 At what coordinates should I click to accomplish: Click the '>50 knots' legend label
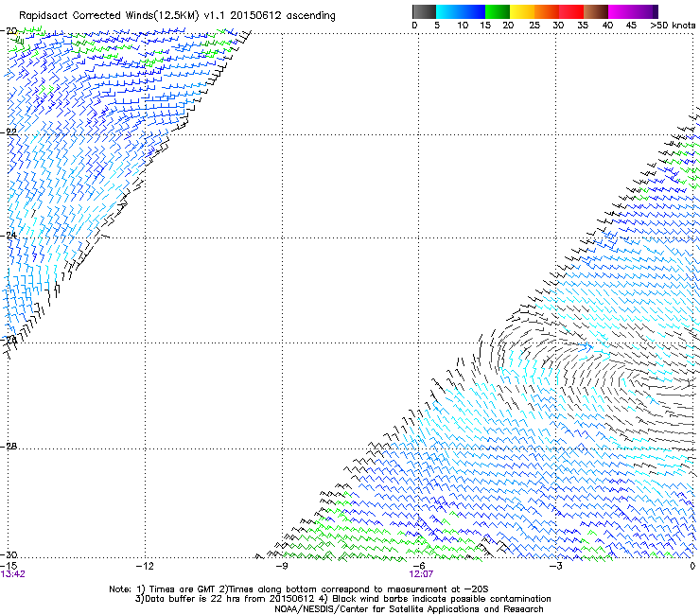point(673,26)
